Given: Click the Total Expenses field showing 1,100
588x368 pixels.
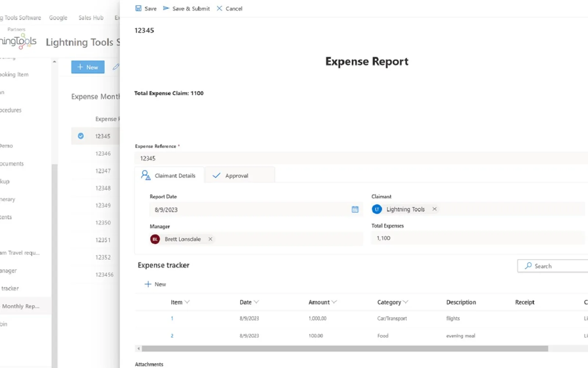Looking at the screenshot, I should [x=478, y=238].
